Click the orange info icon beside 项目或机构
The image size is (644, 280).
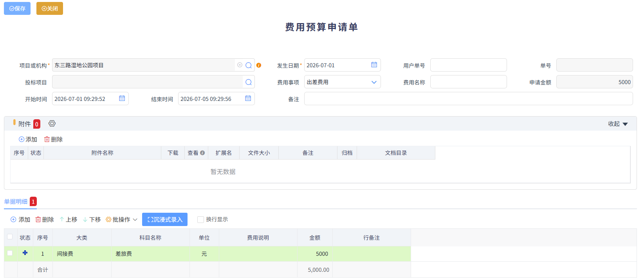click(259, 65)
